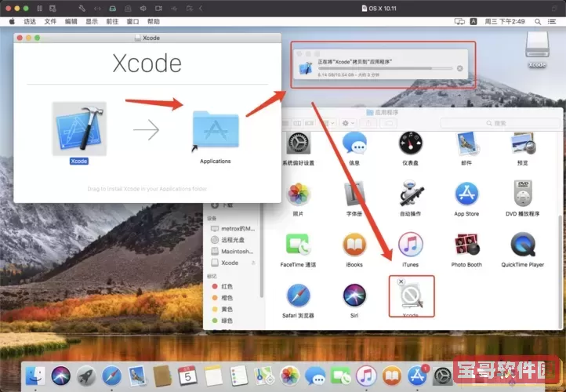Click the 搜索 field in Applications window

500,123
